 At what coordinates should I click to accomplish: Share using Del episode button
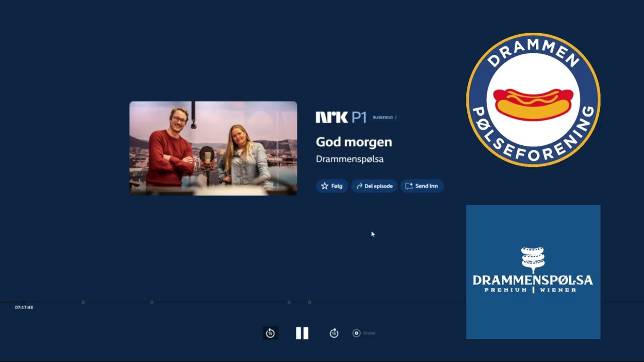click(x=374, y=186)
